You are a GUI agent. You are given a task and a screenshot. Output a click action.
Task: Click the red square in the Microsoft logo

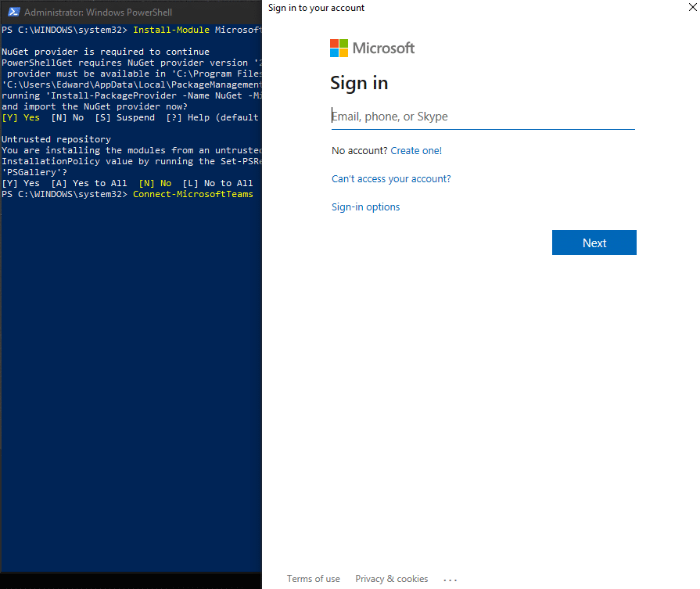tap(335, 42)
